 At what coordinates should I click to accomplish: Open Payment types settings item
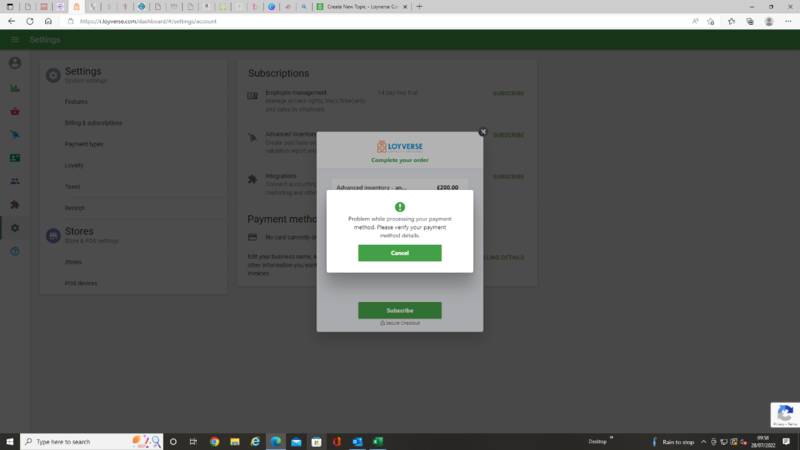84,144
